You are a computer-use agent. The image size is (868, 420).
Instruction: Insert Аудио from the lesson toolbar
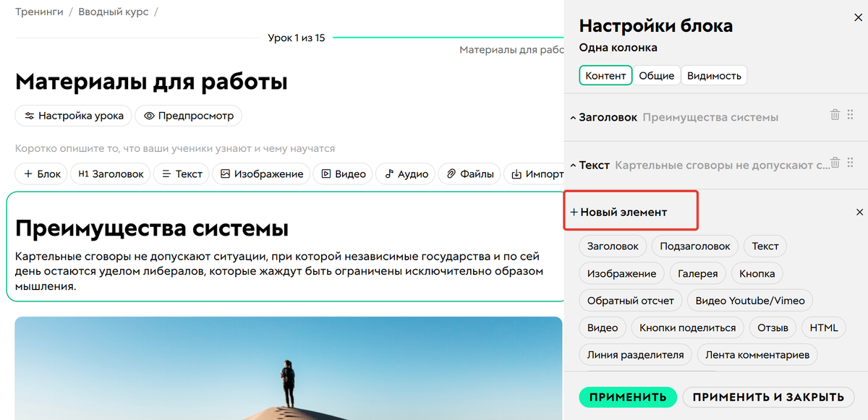point(406,174)
